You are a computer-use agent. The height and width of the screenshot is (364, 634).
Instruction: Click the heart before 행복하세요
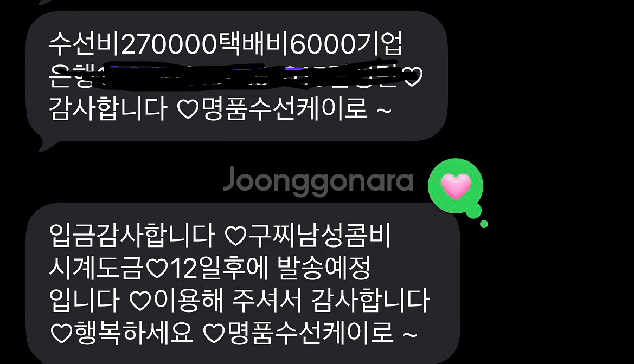[x=61, y=334]
